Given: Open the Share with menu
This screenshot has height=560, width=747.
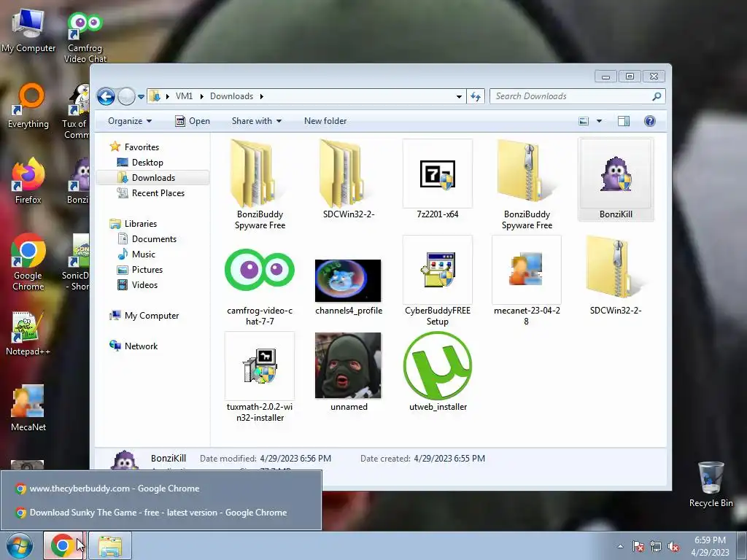Looking at the screenshot, I should 256,121.
